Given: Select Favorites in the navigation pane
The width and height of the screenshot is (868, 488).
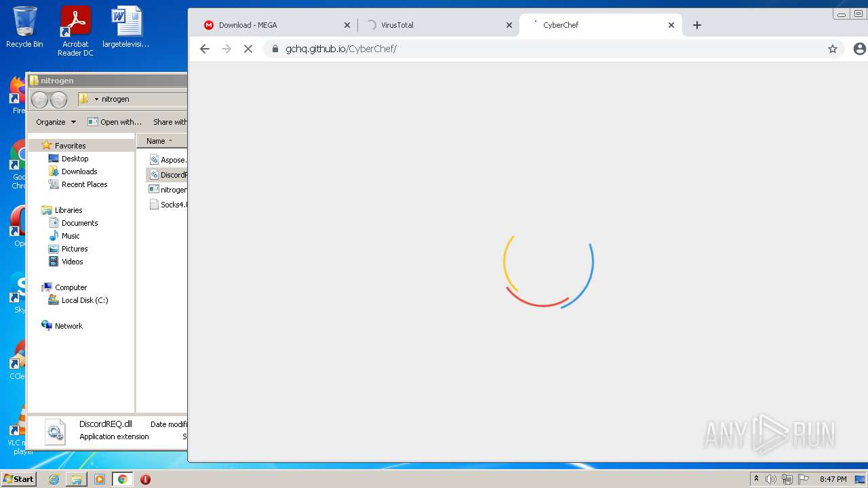Looking at the screenshot, I should pos(70,146).
